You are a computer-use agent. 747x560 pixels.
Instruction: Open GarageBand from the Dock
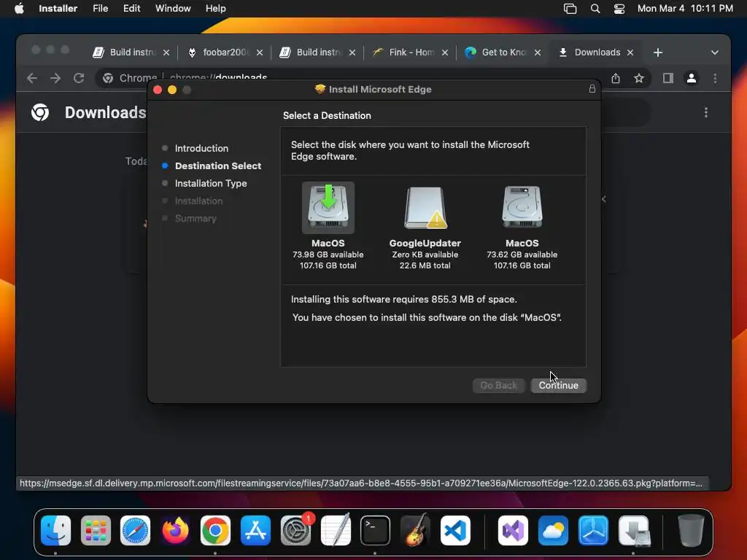pyautogui.click(x=415, y=530)
